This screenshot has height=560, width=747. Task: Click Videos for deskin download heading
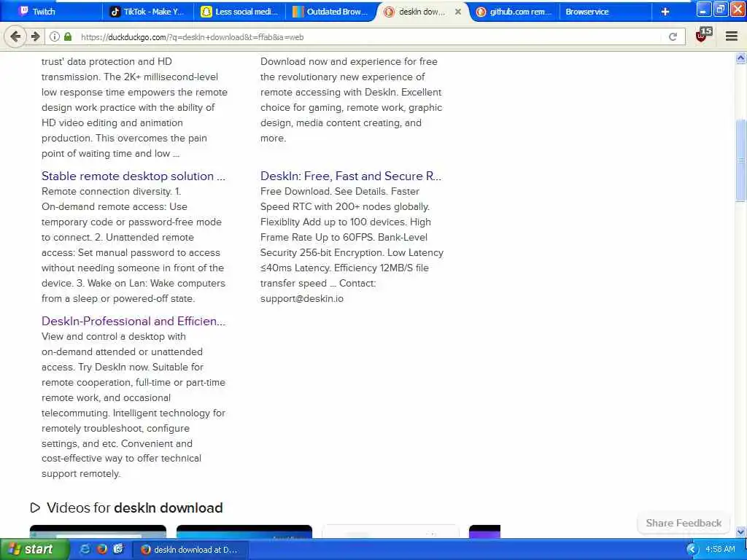[134, 507]
